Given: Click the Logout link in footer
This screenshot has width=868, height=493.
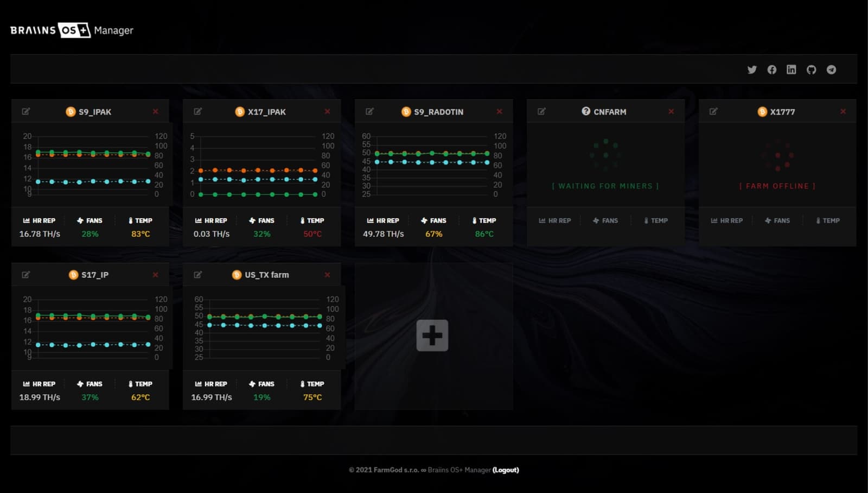Looking at the screenshot, I should pos(506,470).
